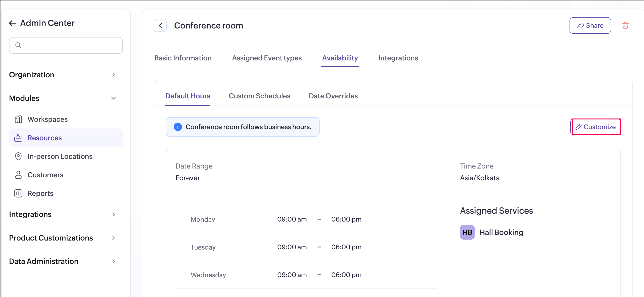Click the In-person Locations pin icon
Viewport: 644px width, 297px height.
pos(18,156)
